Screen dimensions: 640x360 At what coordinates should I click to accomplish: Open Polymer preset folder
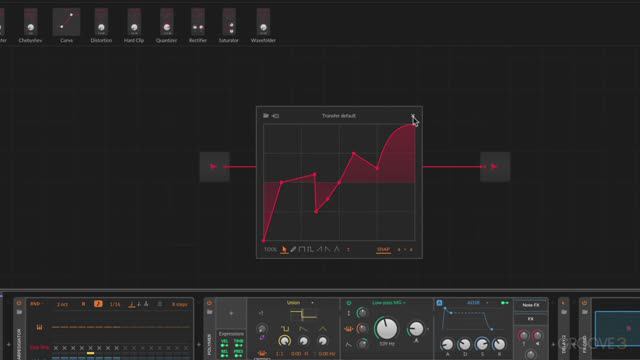click(209, 312)
